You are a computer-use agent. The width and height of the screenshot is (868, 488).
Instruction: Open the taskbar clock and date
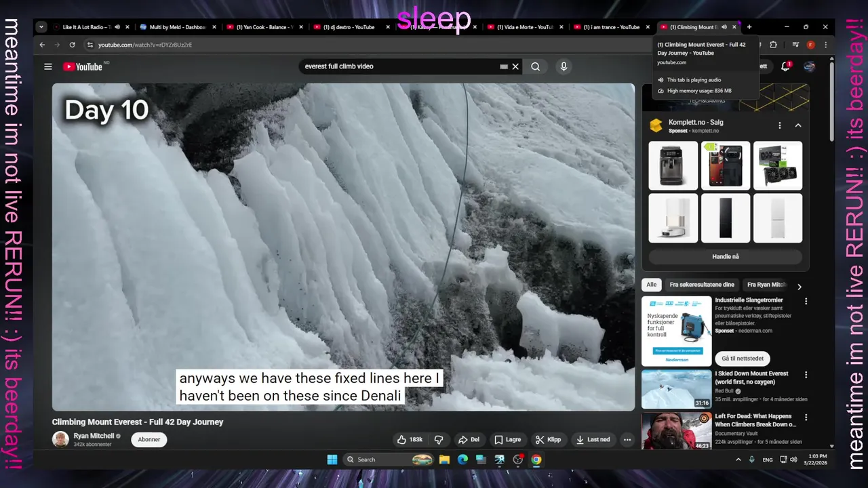[x=817, y=460]
